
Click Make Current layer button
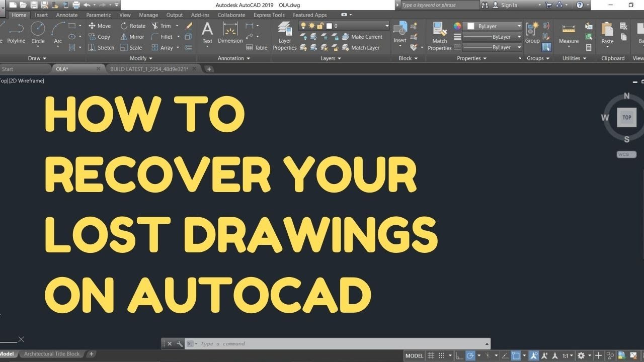(x=362, y=37)
